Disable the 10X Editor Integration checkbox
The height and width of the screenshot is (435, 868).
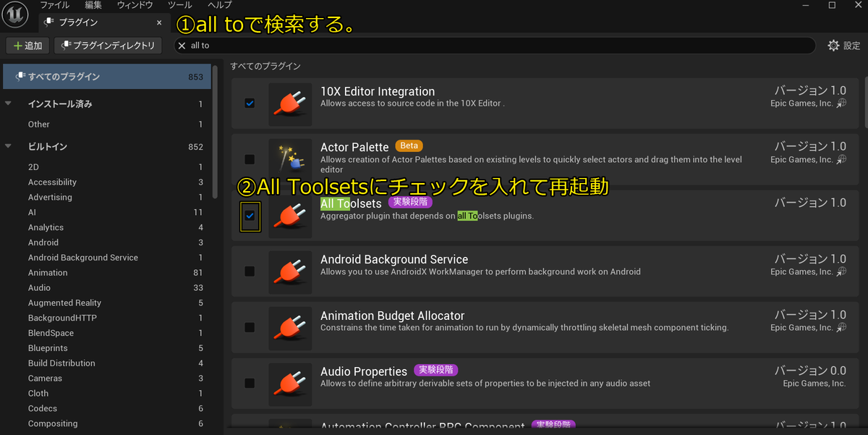pos(250,104)
